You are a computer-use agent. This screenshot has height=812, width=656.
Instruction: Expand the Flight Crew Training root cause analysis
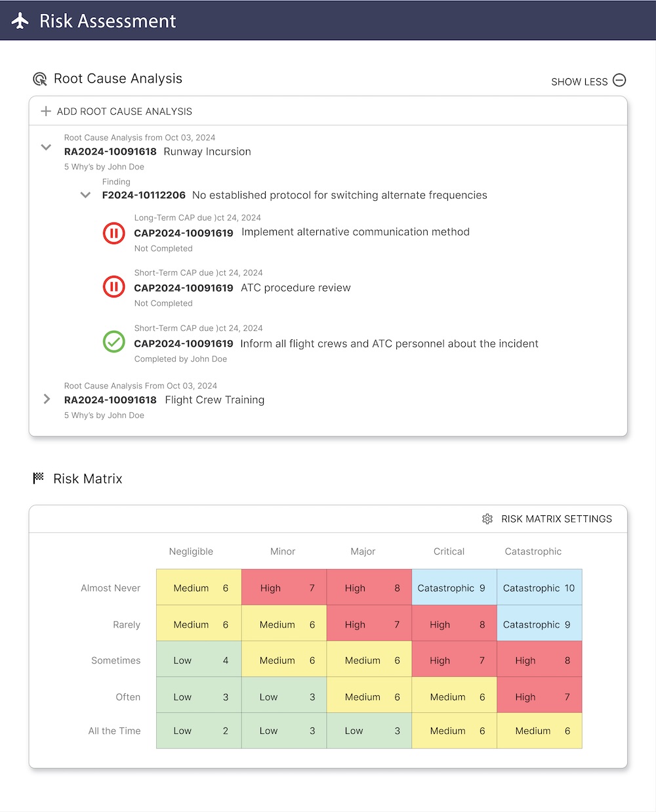tap(46, 398)
